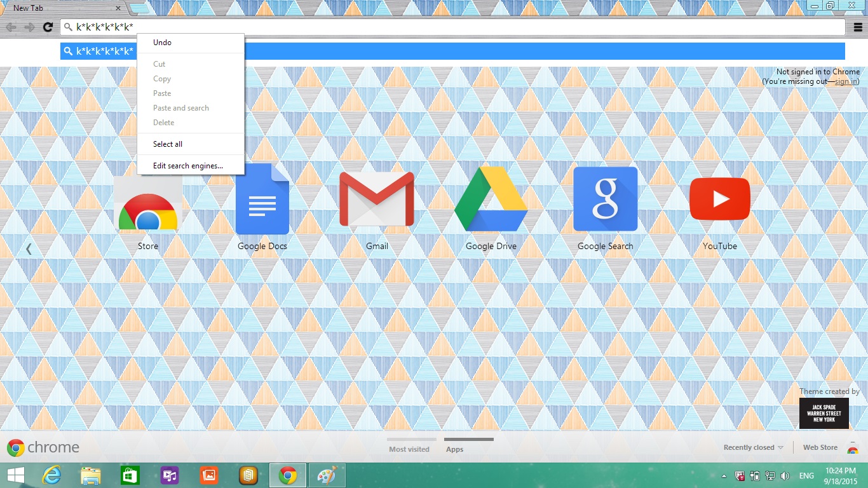
Task: Show hidden system tray icons
Action: pos(724,475)
